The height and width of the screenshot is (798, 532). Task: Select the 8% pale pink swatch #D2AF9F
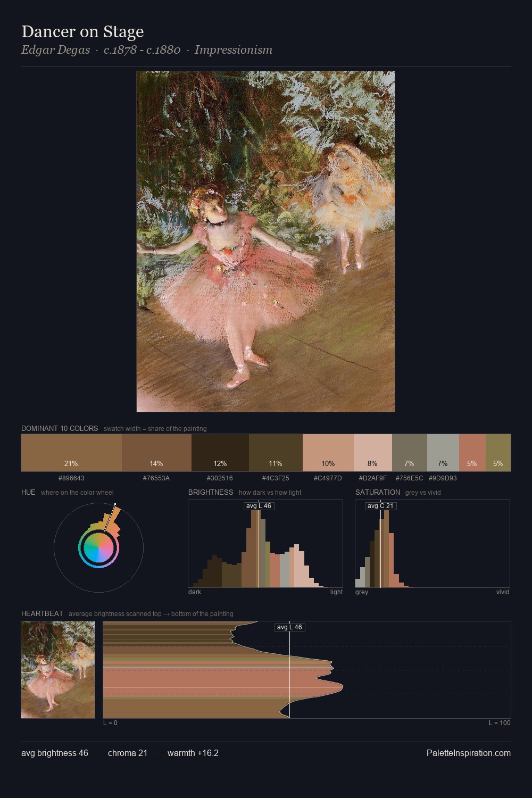(373, 453)
